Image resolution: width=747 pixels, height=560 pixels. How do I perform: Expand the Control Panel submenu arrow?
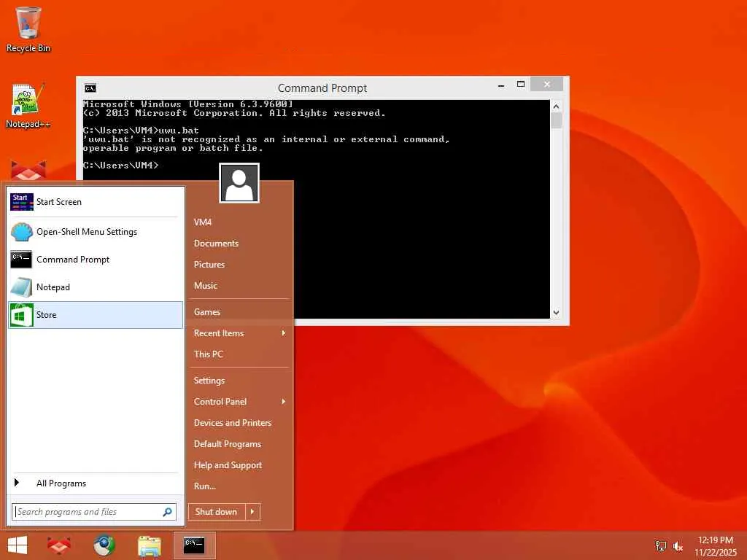point(284,402)
